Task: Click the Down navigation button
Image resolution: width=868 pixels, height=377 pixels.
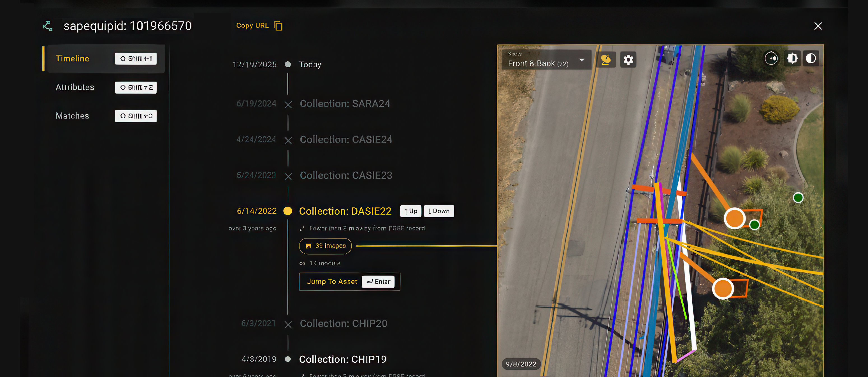Action: [x=439, y=211]
